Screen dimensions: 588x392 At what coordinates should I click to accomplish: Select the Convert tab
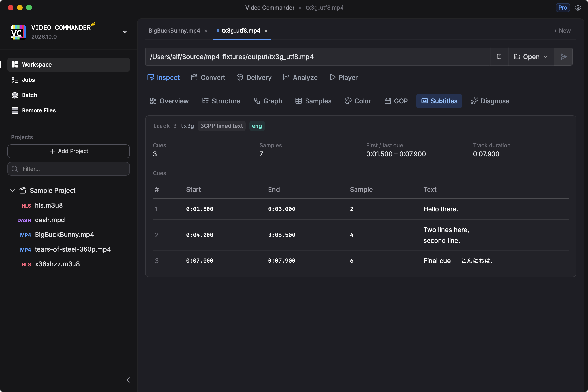coord(208,77)
